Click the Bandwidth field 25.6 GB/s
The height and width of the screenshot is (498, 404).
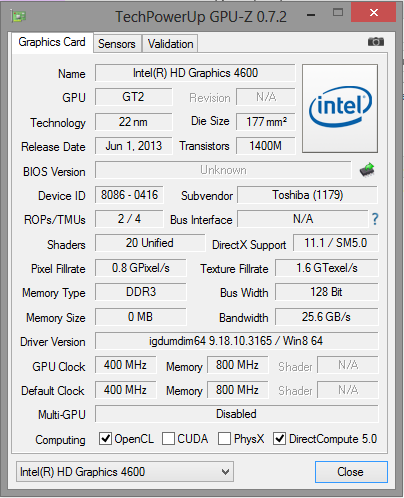point(327,317)
